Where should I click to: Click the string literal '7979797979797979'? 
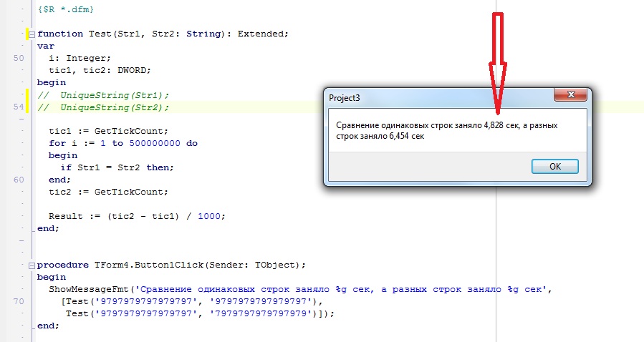pyautogui.click(x=261, y=313)
